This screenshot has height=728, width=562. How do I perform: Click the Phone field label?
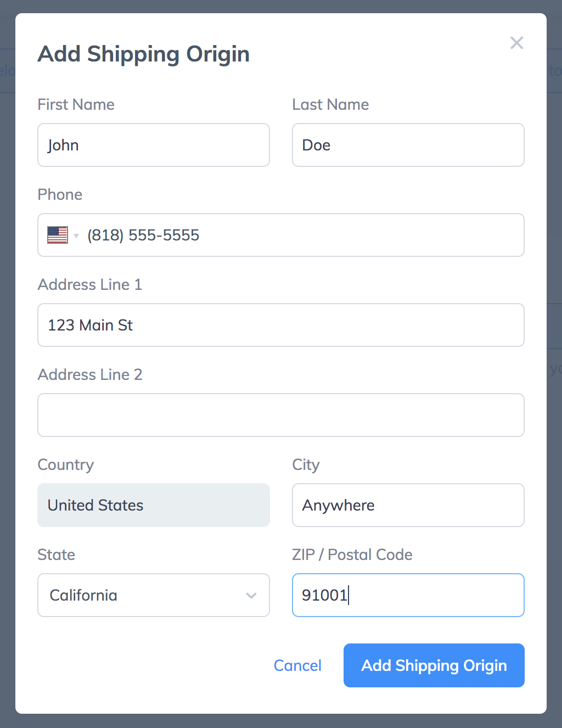pyautogui.click(x=60, y=194)
